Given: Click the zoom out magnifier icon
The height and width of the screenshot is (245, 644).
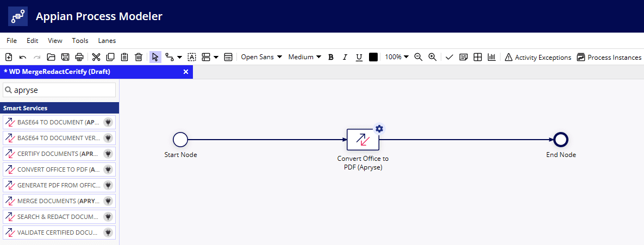Looking at the screenshot, I should click(418, 57).
